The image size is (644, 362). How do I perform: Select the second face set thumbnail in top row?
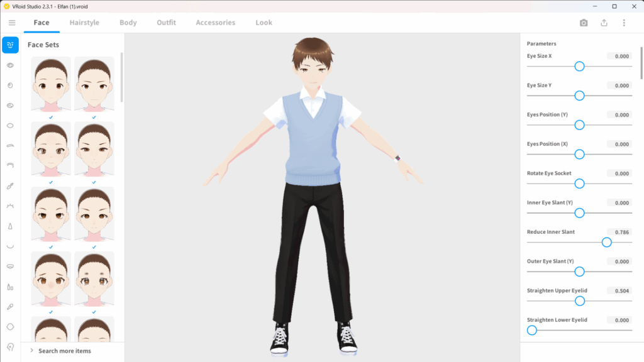pyautogui.click(x=94, y=84)
